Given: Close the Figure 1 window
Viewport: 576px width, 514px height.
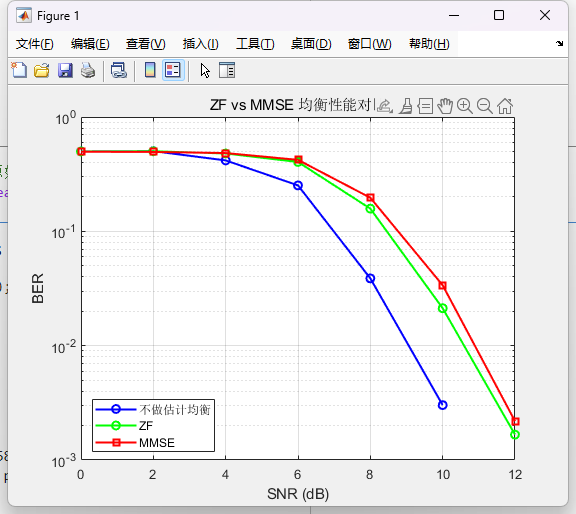Looking at the screenshot, I should (545, 15).
